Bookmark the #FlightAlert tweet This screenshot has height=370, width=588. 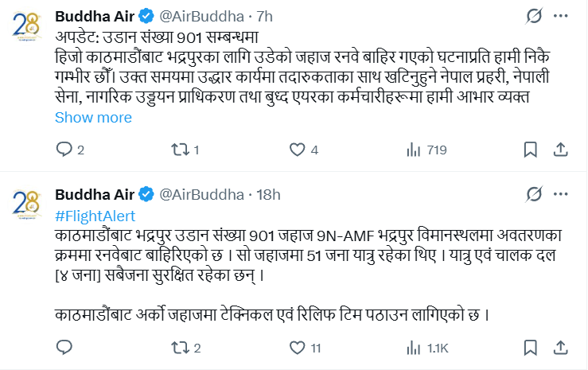pyautogui.click(x=531, y=348)
